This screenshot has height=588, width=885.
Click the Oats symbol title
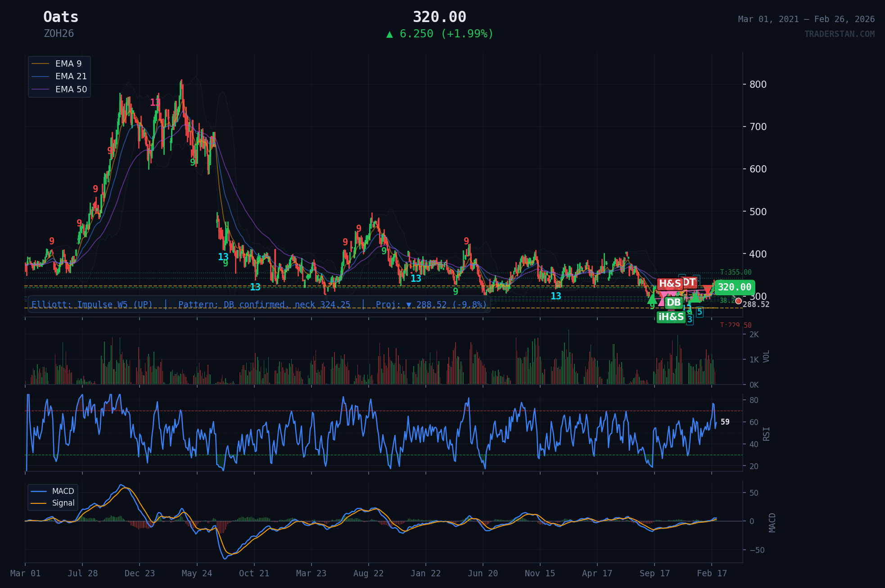[x=61, y=17]
